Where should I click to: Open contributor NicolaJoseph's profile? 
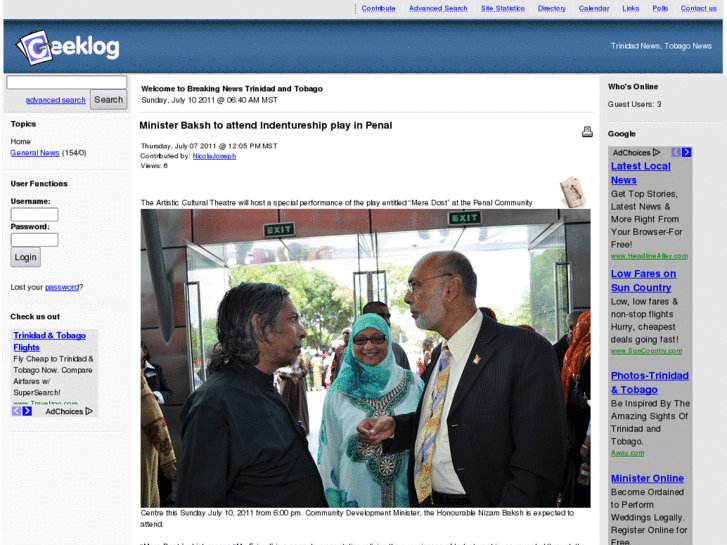click(214, 156)
